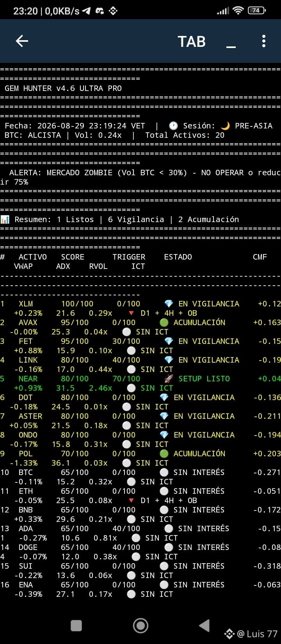
Task: Tap the ACTIVO column header
Action: pos(33,257)
